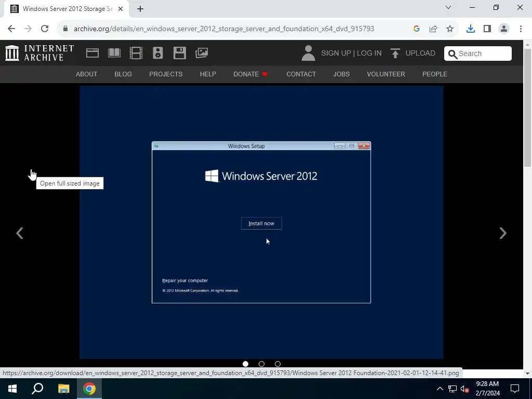Open the Texts book icon
Screen dimensions: 532x399
point(114,53)
